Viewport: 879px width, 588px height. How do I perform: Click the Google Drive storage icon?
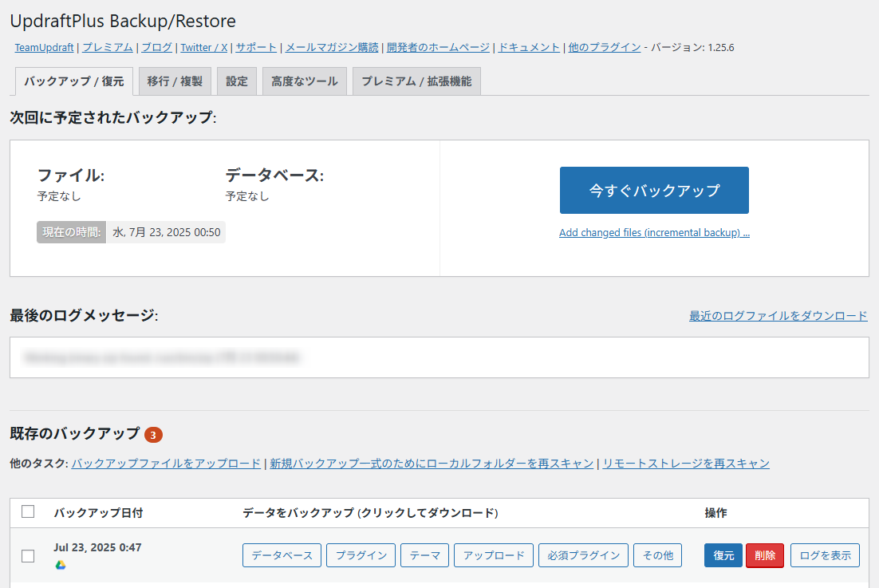(61, 564)
